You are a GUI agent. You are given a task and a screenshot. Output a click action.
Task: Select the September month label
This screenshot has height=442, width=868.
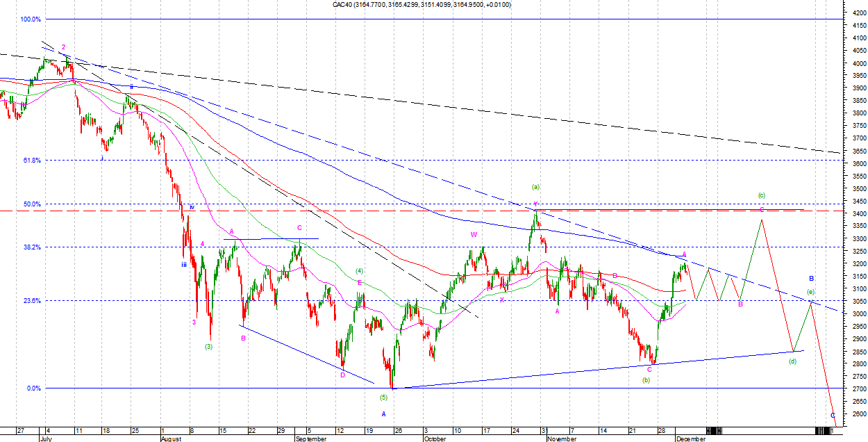coord(311,439)
